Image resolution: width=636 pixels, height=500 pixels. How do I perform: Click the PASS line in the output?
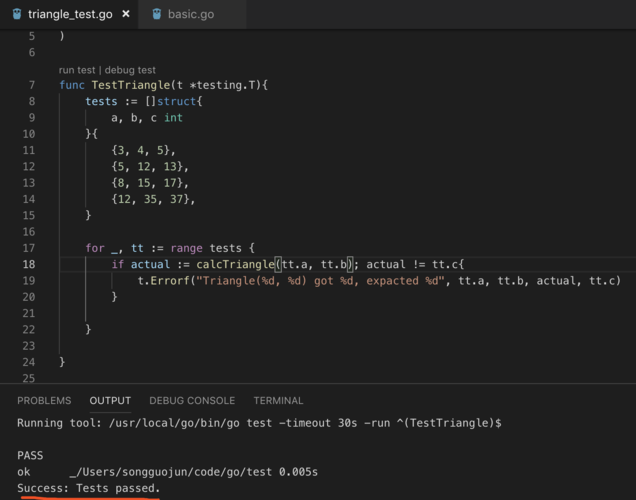pos(30,455)
